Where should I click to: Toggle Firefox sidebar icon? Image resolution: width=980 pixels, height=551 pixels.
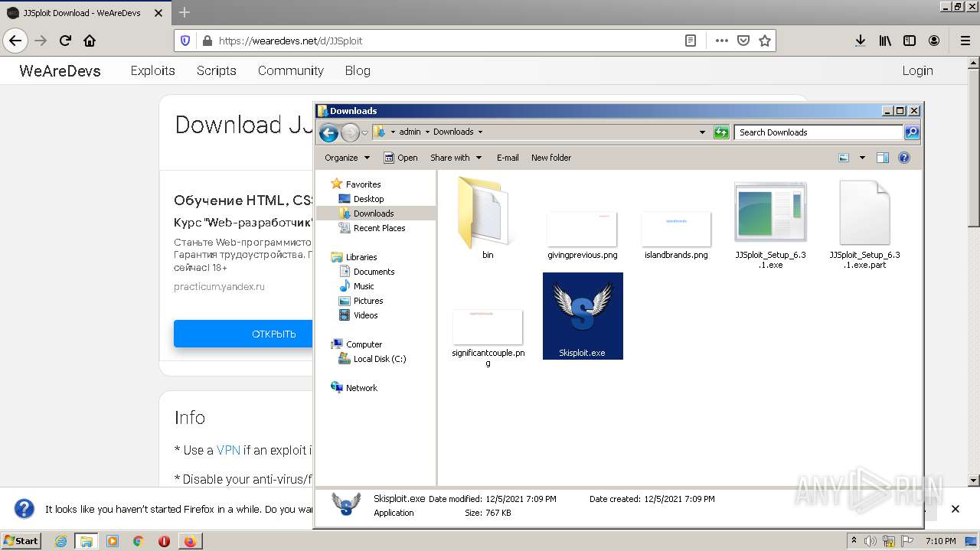click(x=910, y=41)
